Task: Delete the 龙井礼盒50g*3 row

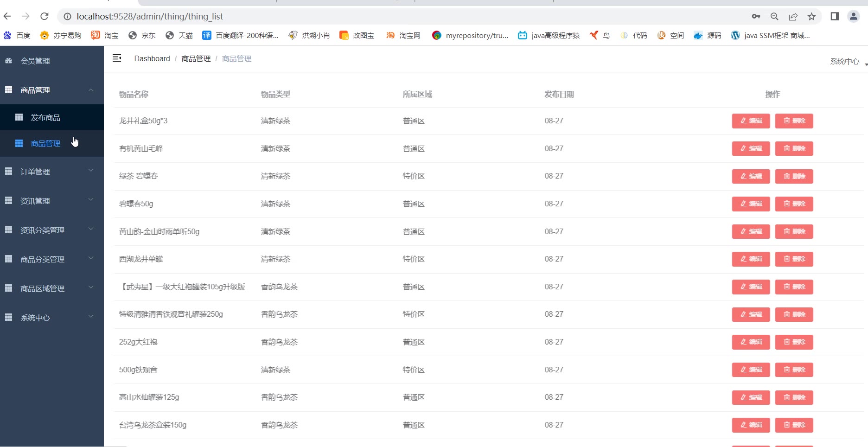Action: click(x=794, y=121)
